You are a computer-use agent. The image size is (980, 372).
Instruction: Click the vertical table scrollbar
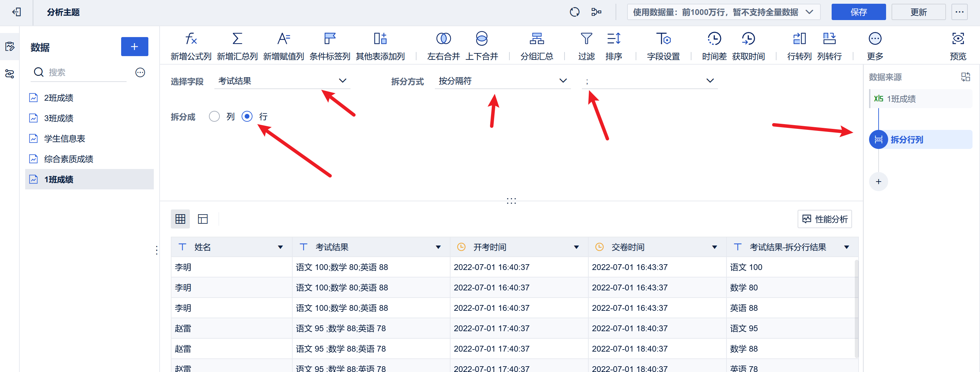[856, 308]
